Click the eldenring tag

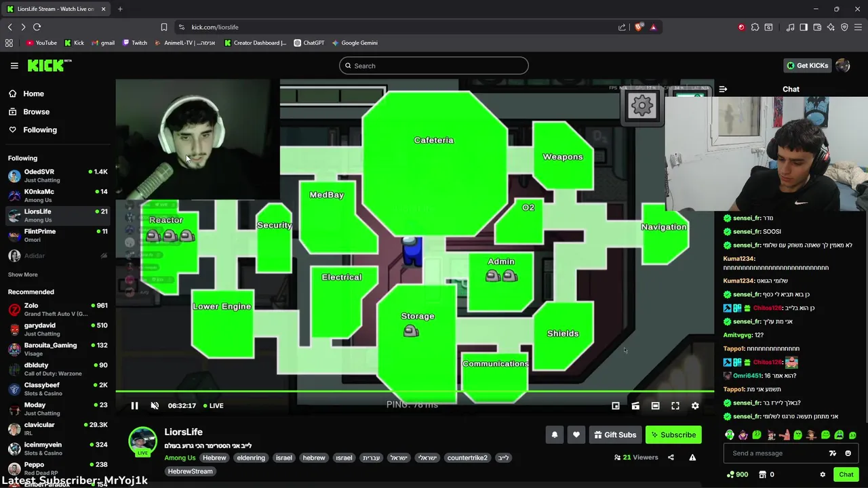click(x=251, y=457)
